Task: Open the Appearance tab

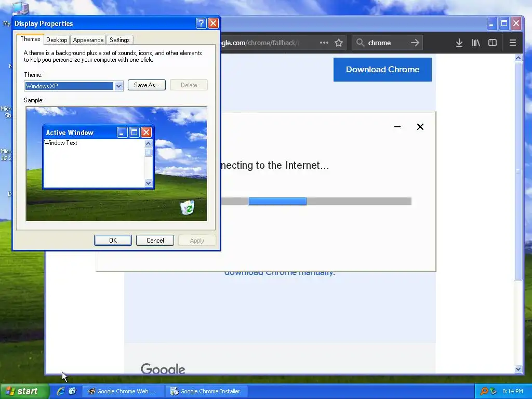Action: point(88,40)
